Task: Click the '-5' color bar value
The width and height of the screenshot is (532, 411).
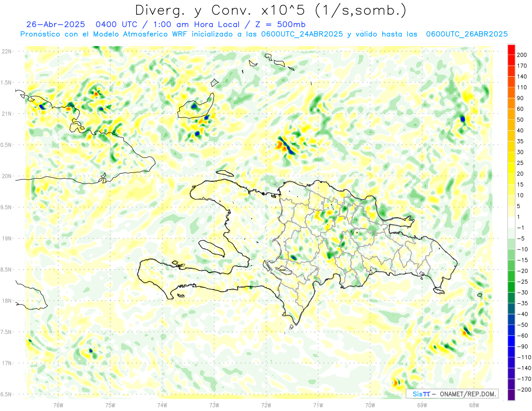Action: point(521,238)
